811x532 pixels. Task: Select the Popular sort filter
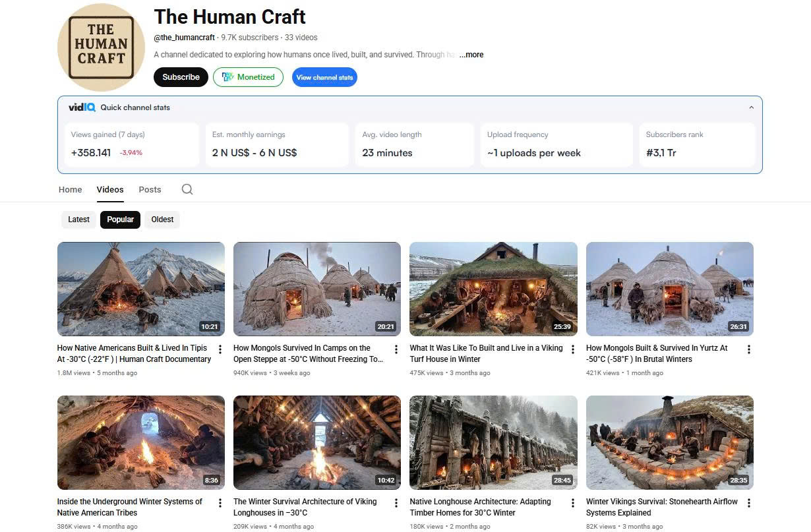120,220
